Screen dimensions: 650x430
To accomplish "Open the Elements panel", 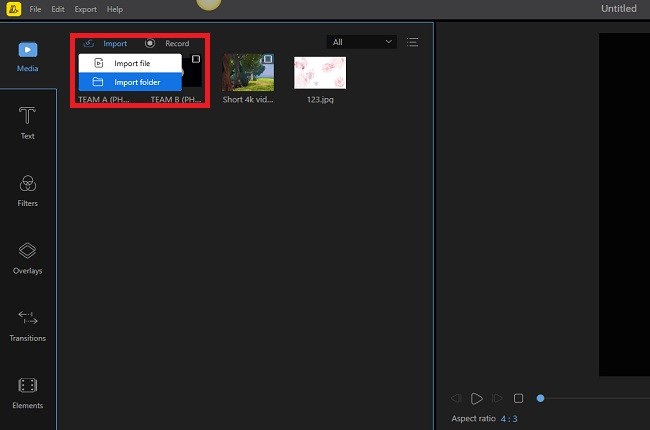I will [x=27, y=394].
